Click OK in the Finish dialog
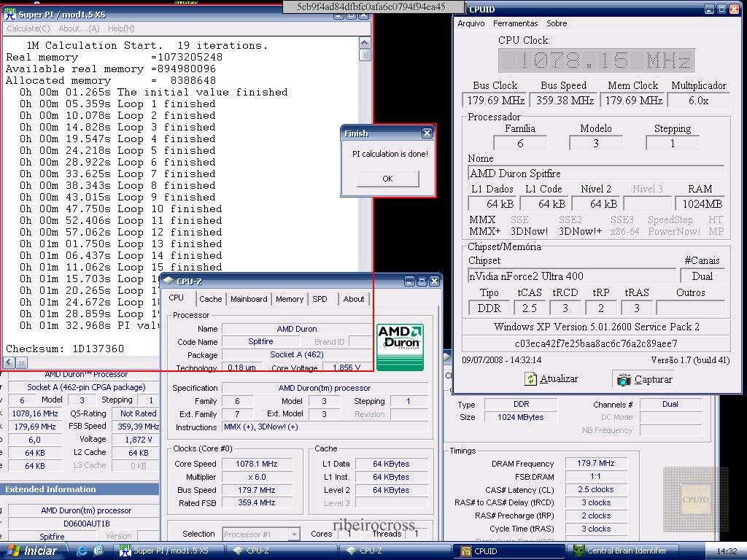Image resolution: width=747 pixels, height=560 pixels. tap(388, 179)
